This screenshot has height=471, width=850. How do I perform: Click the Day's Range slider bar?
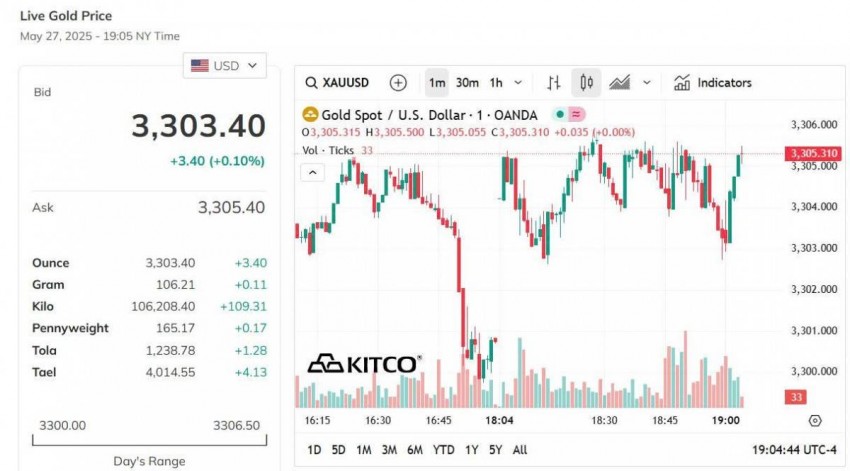click(149, 439)
